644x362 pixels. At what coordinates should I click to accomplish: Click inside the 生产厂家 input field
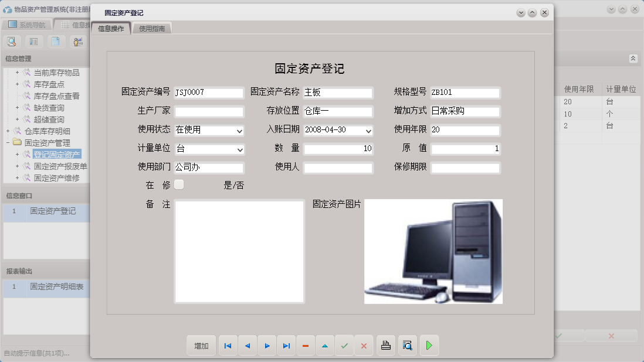208,111
